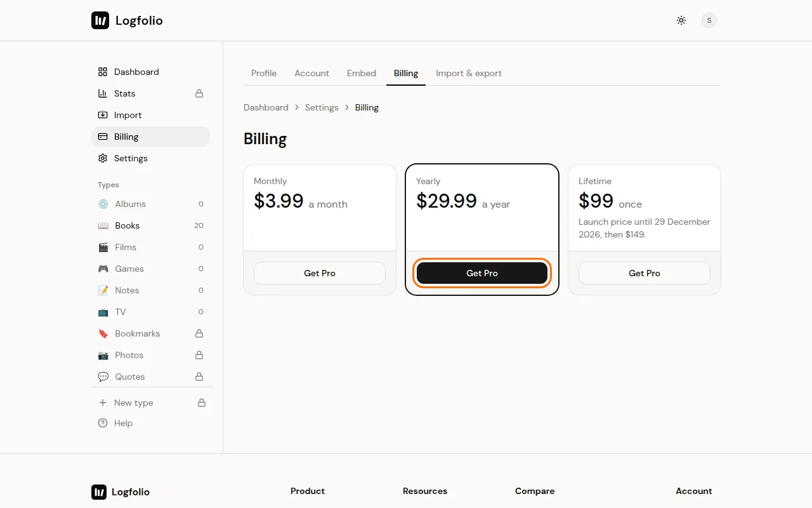Screen dimensions: 812x508
Task: Click Get Pro on the Lifetime plan
Action: point(645,273)
